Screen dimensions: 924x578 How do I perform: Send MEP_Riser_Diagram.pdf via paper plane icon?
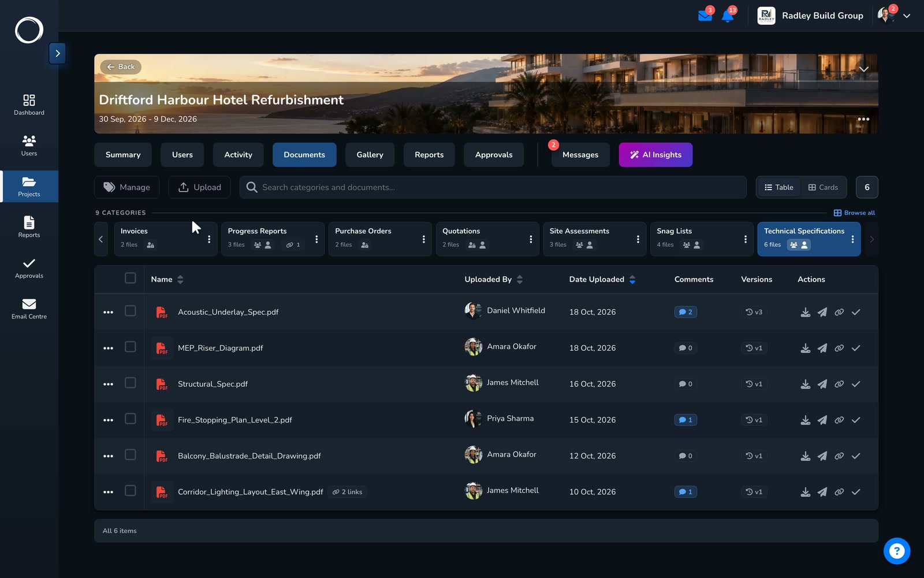(x=822, y=348)
